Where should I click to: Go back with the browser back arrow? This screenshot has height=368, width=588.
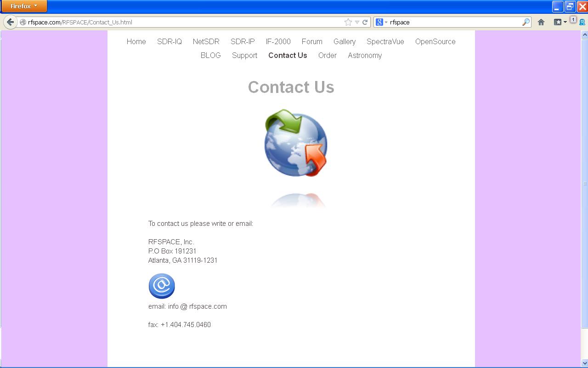point(10,22)
